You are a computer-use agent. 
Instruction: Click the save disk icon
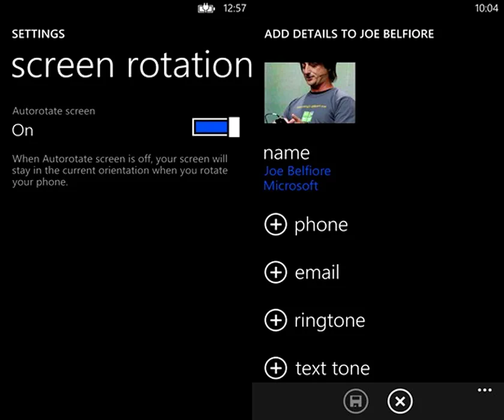pos(355,401)
